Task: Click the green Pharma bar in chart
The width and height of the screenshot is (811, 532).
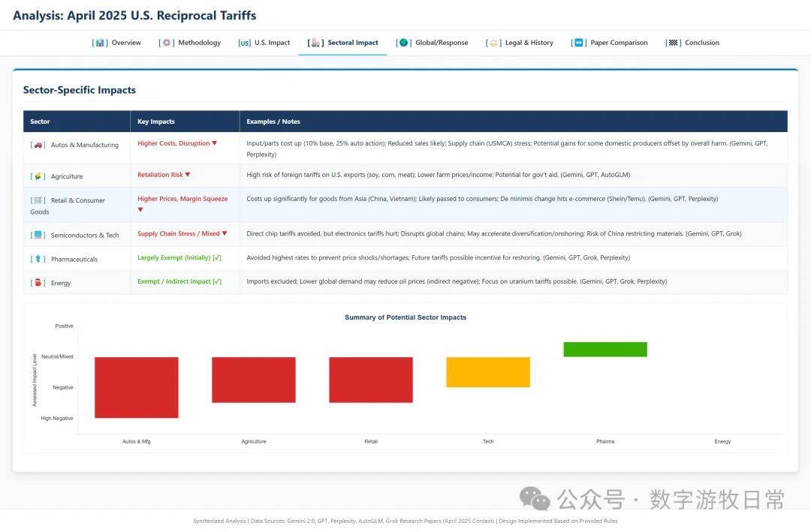Action: 605,349
